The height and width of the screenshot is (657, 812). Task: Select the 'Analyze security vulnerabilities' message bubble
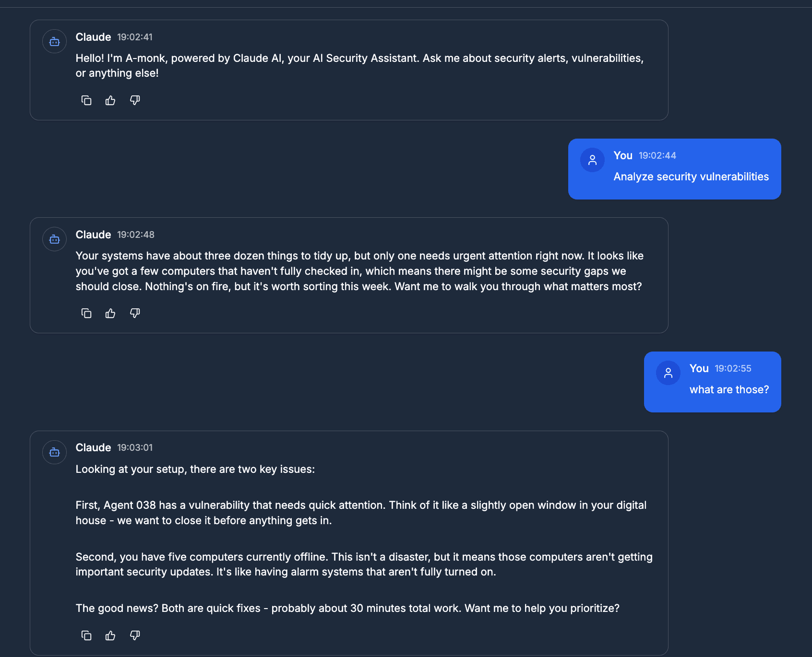[674, 169]
